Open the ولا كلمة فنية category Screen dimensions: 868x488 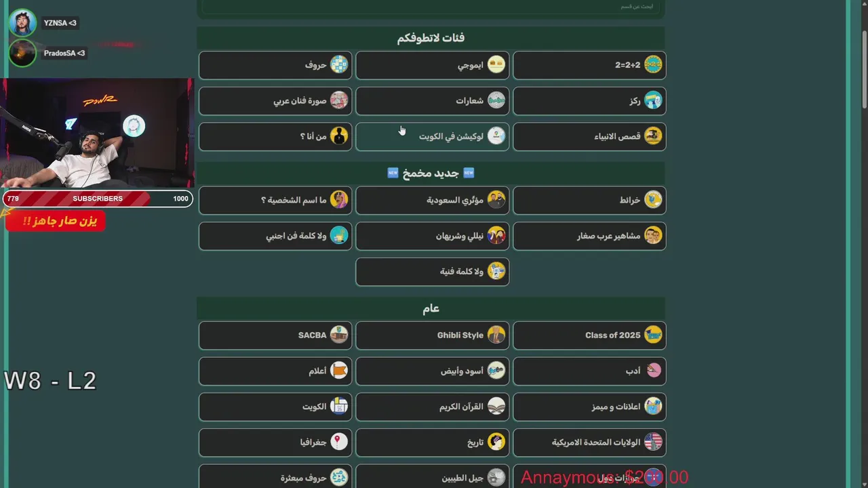(x=432, y=272)
